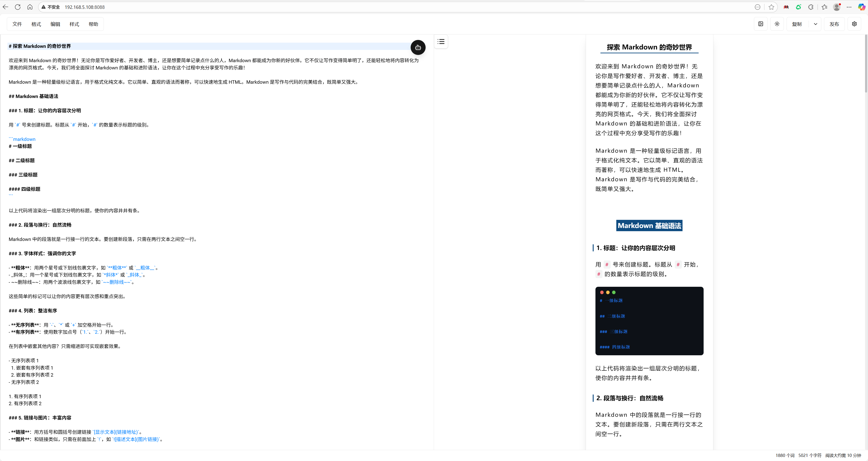Open the browser profile account menu

tap(837, 7)
